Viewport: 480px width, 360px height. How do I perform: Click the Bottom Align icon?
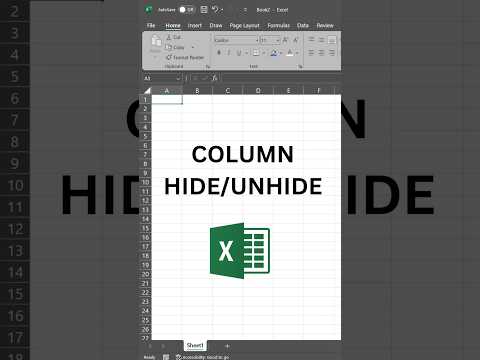(x=332, y=40)
